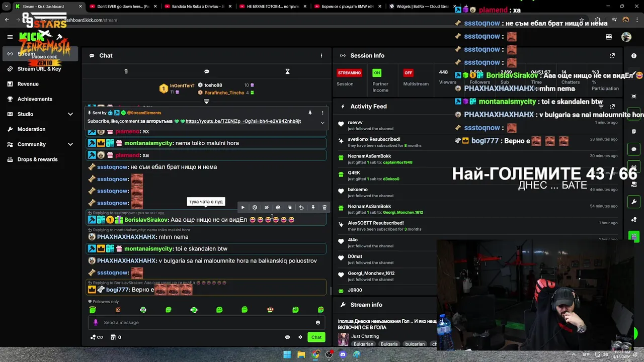Click play icon in message hover toolbar
Viewport: 644px width, 362px height.
[243, 207]
